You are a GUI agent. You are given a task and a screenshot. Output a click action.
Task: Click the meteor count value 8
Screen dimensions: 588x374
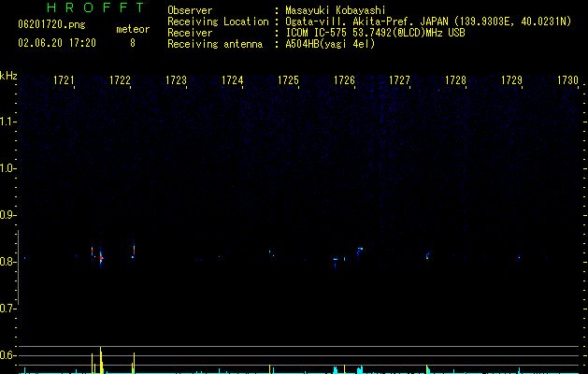click(133, 43)
